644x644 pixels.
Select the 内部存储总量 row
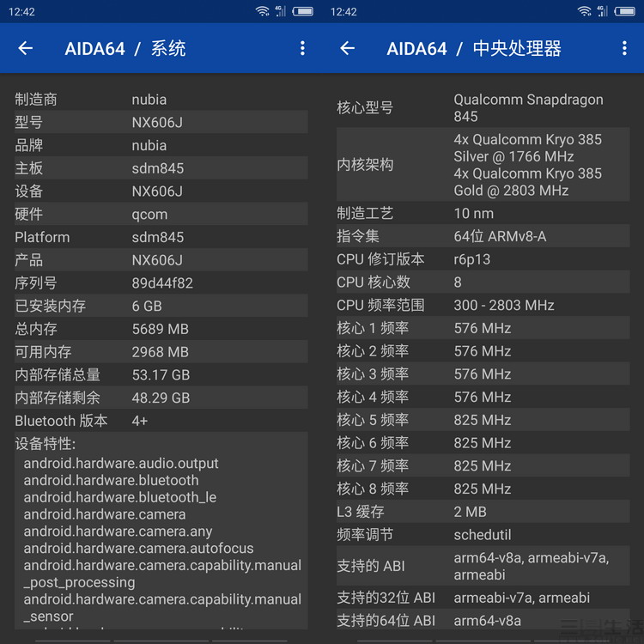161,375
